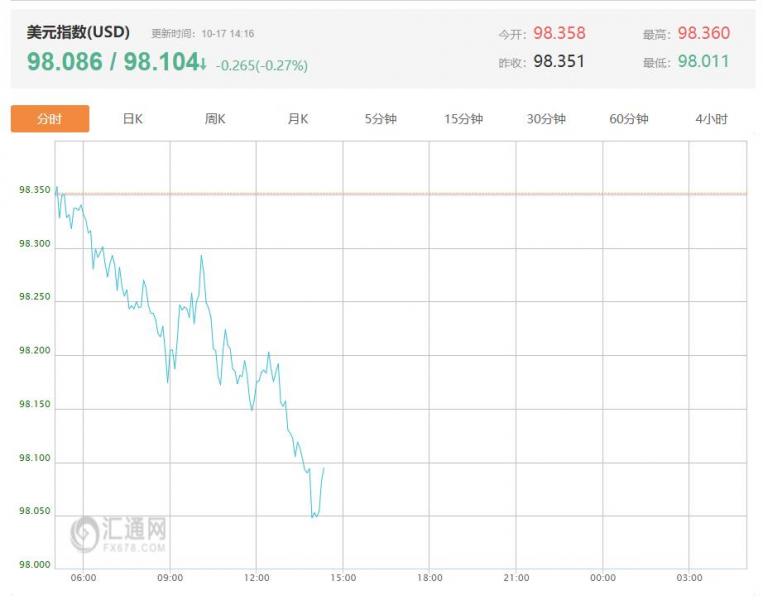Choose the 30分钟 interval tab
This screenshot has height=600, width=763.
click(x=546, y=119)
